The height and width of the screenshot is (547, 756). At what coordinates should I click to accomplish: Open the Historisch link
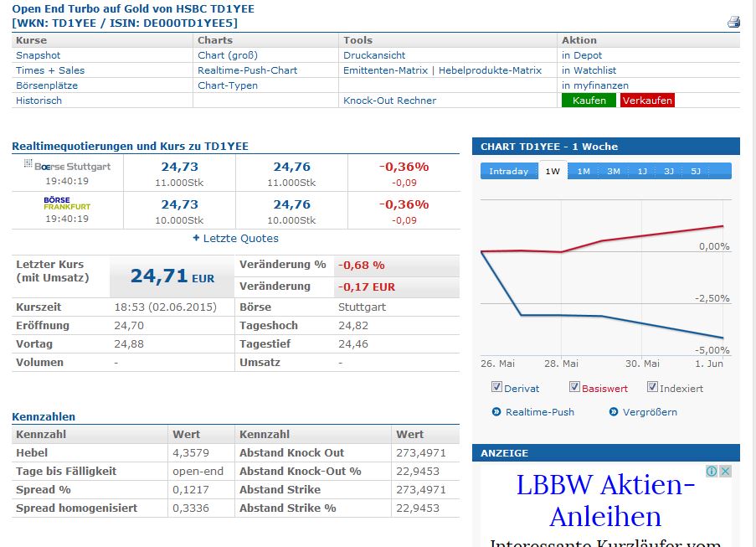coord(39,101)
